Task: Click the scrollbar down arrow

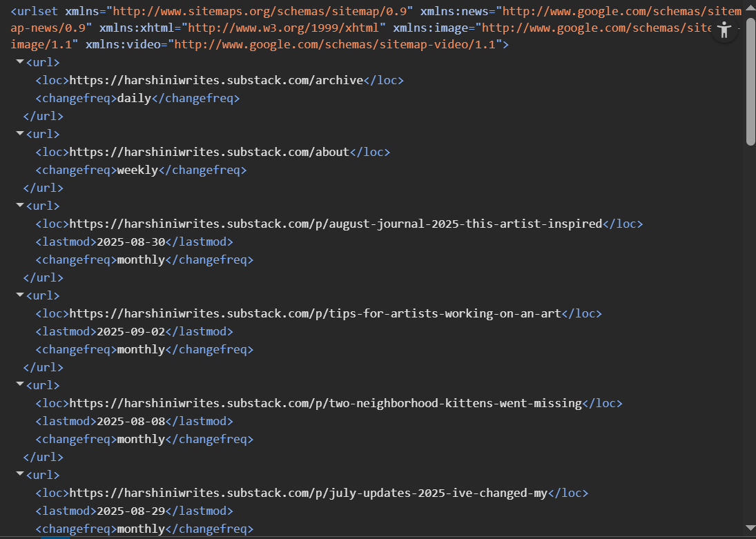Action: 750,529
